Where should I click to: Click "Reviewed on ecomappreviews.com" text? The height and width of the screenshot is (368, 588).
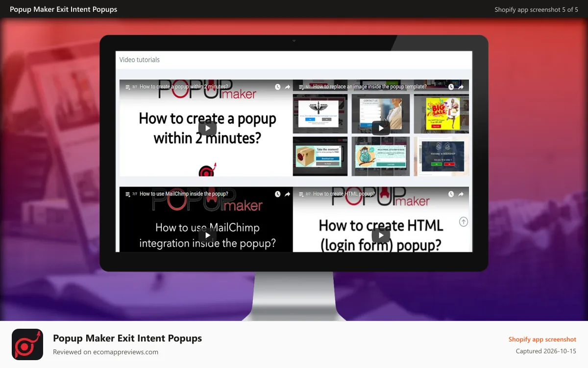point(105,352)
